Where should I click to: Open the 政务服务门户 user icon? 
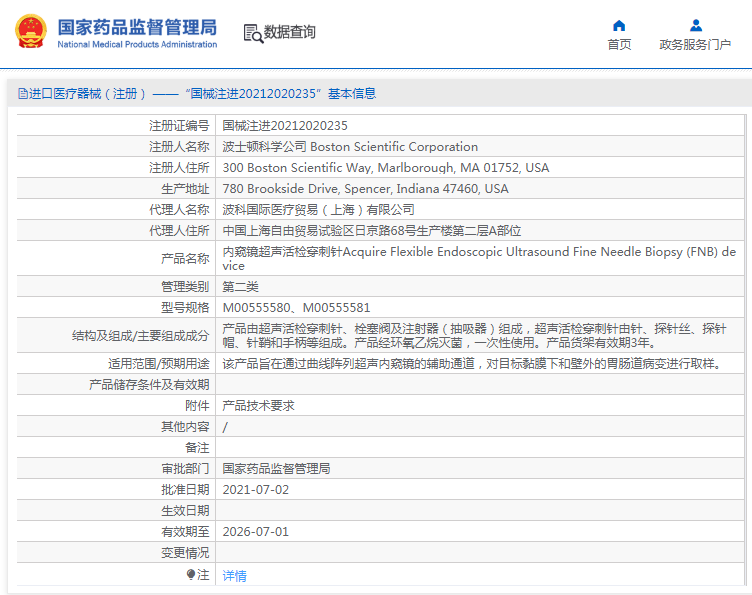click(x=695, y=25)
